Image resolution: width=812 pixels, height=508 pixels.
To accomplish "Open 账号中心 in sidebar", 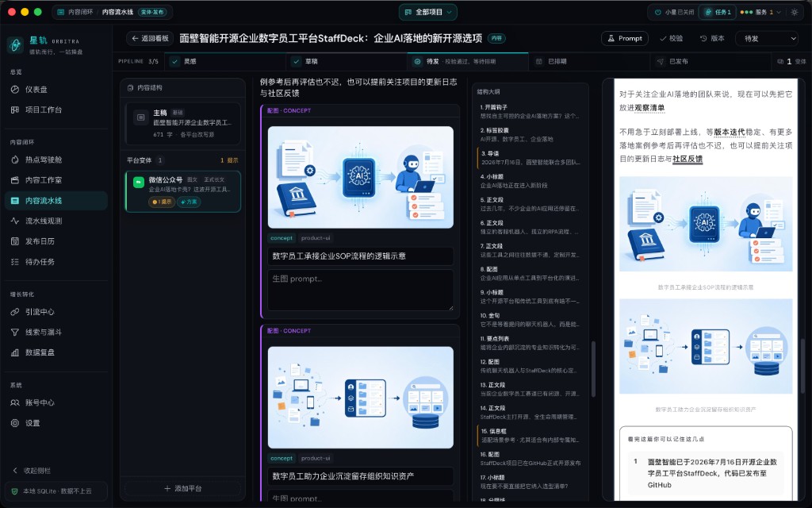I will click(x=56, y=402).
